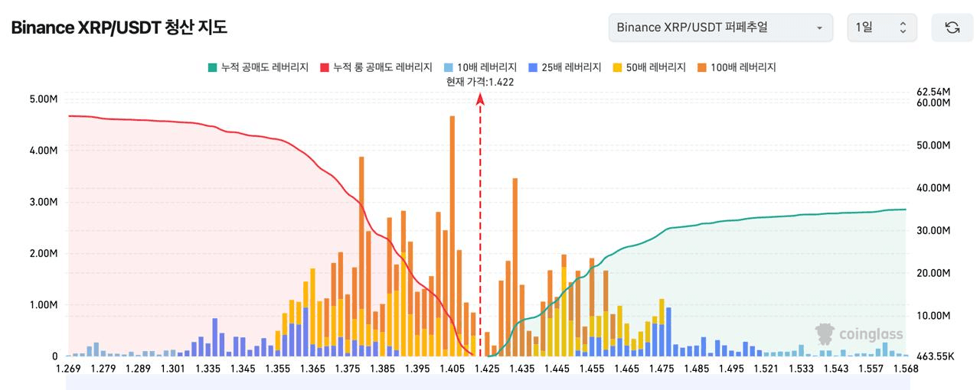Click the light blue 10배 legend swatch
Image resolution: width=980 pixels, height=390 pixels.
(449, 67)
